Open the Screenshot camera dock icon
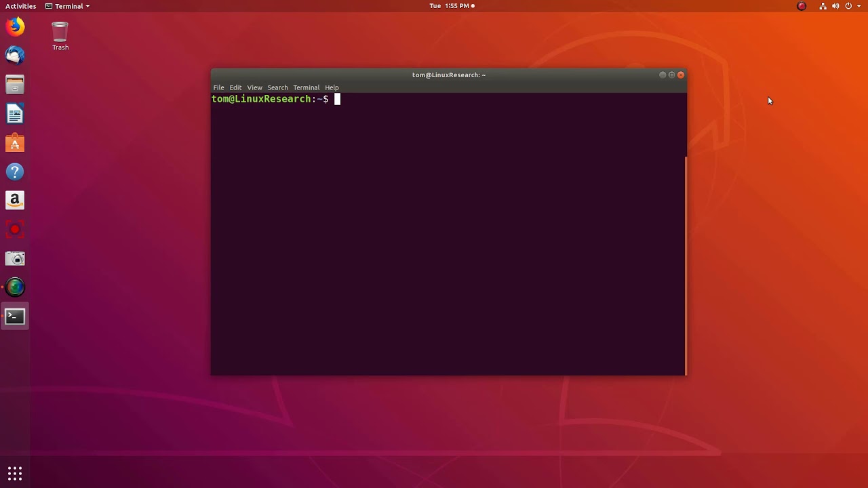The image size is (868, 488). click(15, 258)
